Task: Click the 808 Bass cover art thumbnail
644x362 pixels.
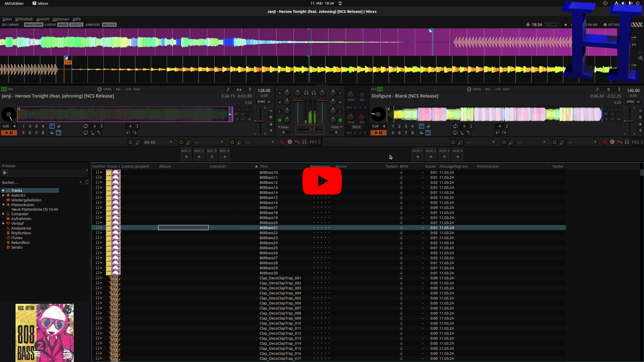Action: click(45, 333)
